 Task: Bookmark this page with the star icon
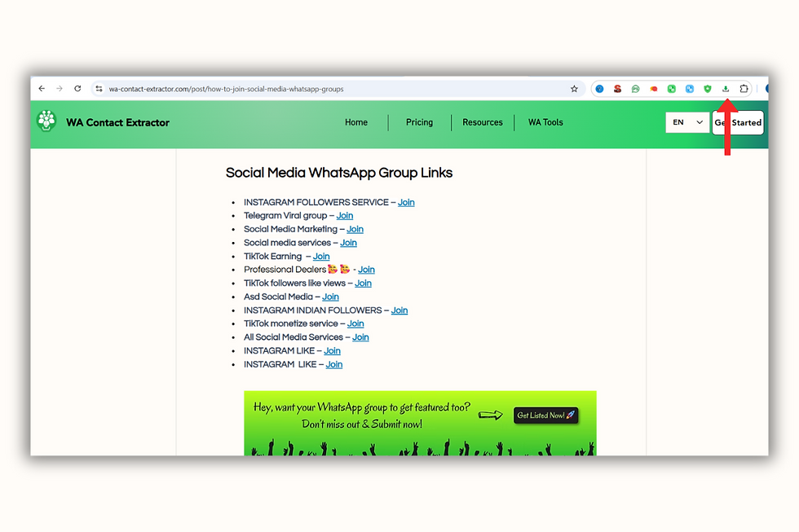[x=574, y=89]
